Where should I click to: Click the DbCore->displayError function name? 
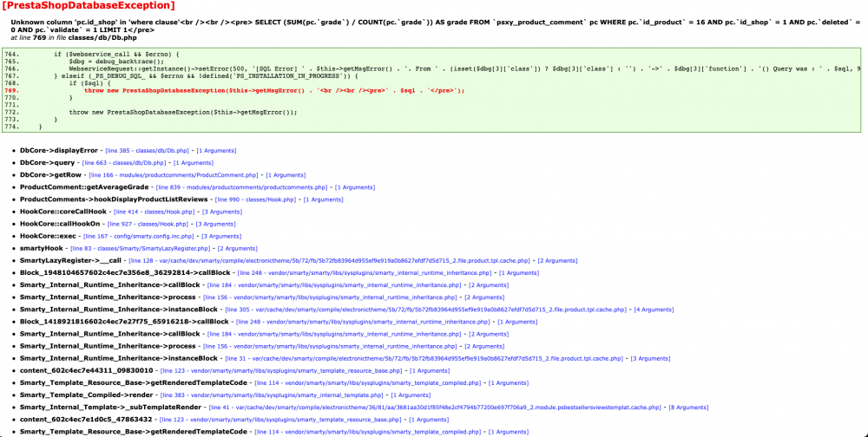59,151
